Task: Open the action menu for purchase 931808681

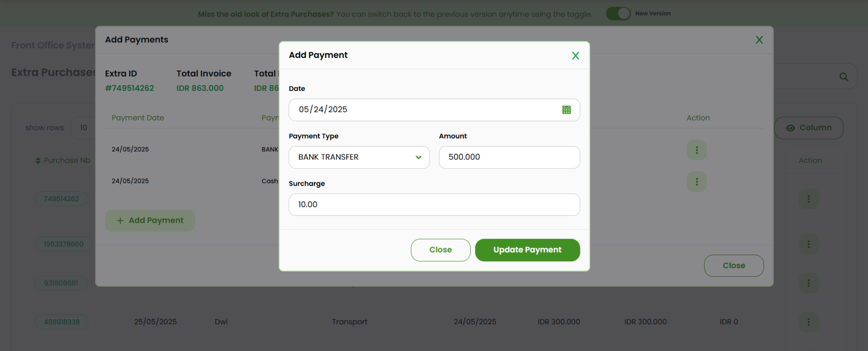Action: point(809,282)
